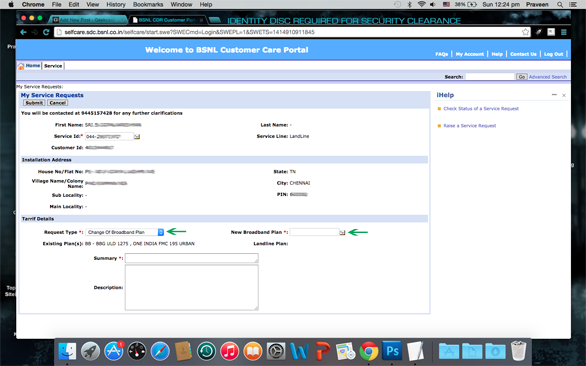Click the Bluetooth menu bar icon

tap(409, 4)
